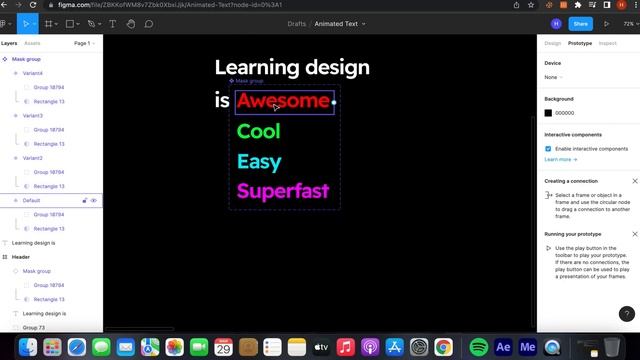Image resolution: width=640 pixels, height=360 pixels.
Task: Close the Creating a connection tip
Action: coord(635,181)
